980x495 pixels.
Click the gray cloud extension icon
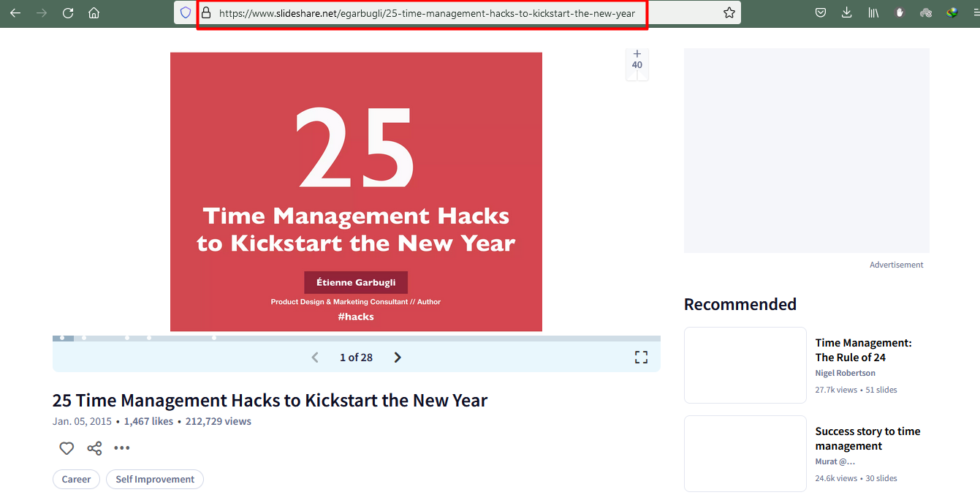point(926,12)
